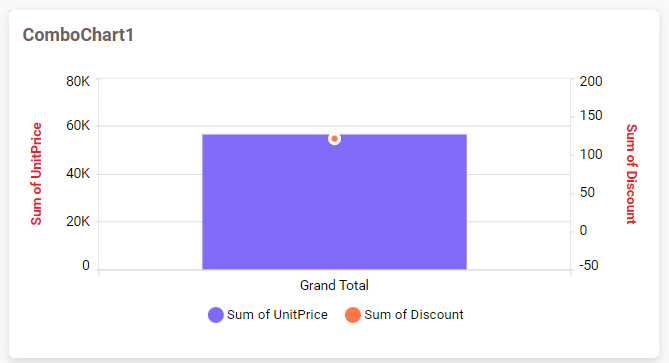Screen dimensions: 669x363
Task: Click the 50 label on right axis
Action: coord(588,192)
